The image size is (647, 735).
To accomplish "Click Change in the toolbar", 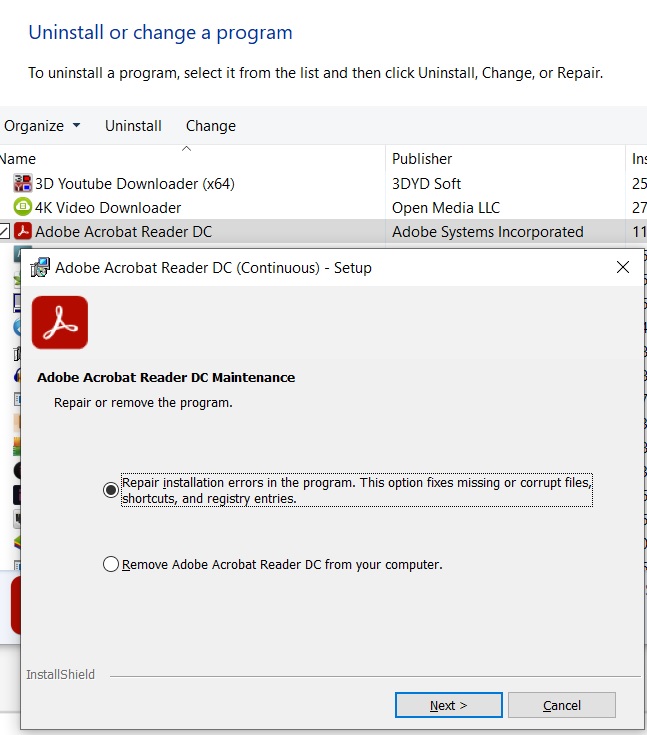I will click(x=211, y=126).
